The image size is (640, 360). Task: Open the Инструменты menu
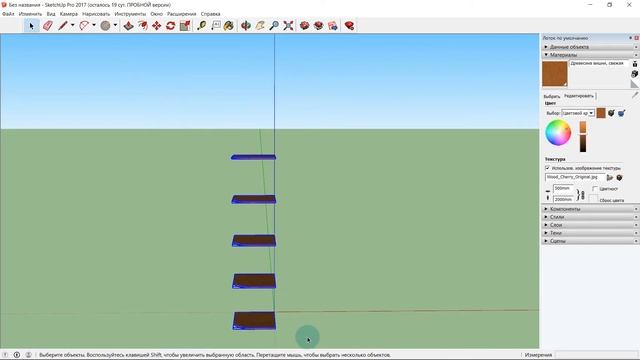click(130, 14)
